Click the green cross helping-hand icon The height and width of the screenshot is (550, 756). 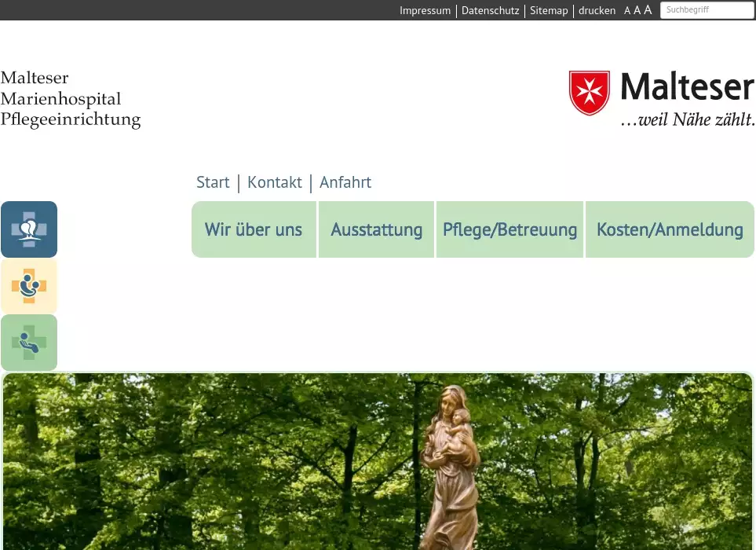tap(29, 343)
